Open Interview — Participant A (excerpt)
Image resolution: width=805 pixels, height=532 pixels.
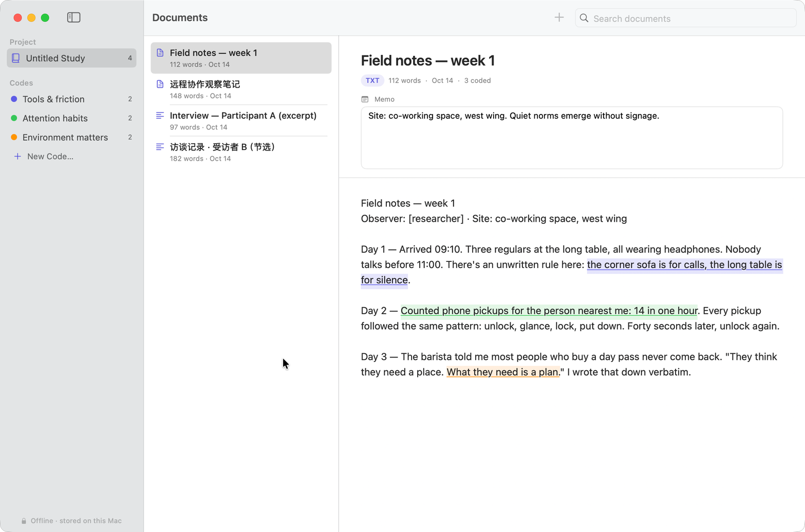(x=241, y=121)
